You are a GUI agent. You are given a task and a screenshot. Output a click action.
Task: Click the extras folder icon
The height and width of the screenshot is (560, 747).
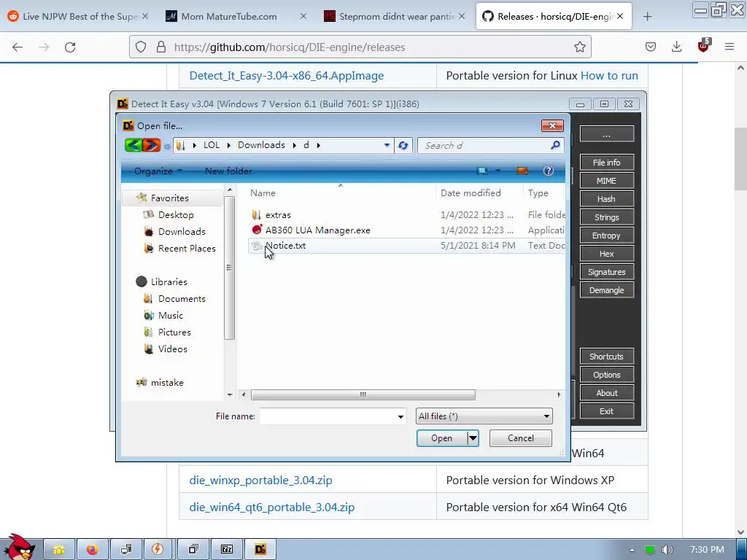256,215
